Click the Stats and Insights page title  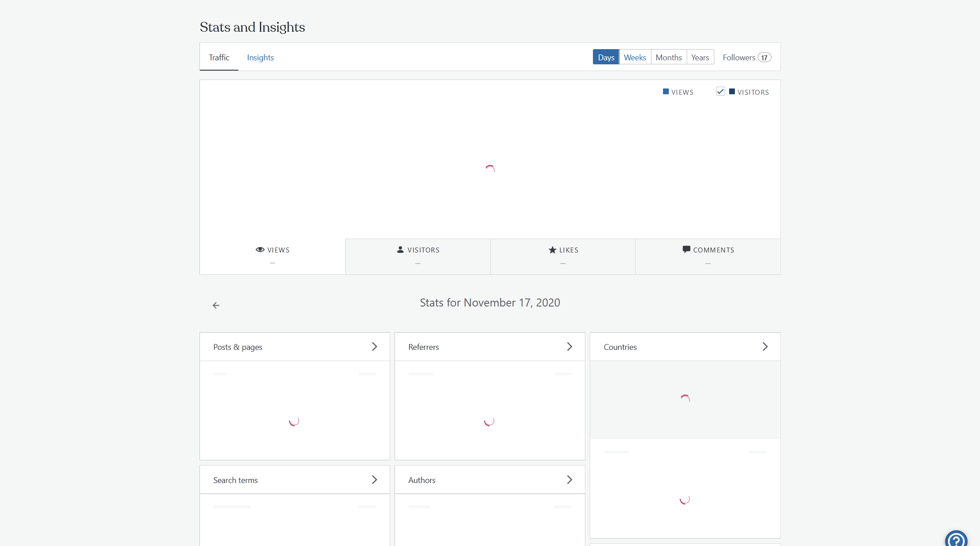tap(252, 27)
